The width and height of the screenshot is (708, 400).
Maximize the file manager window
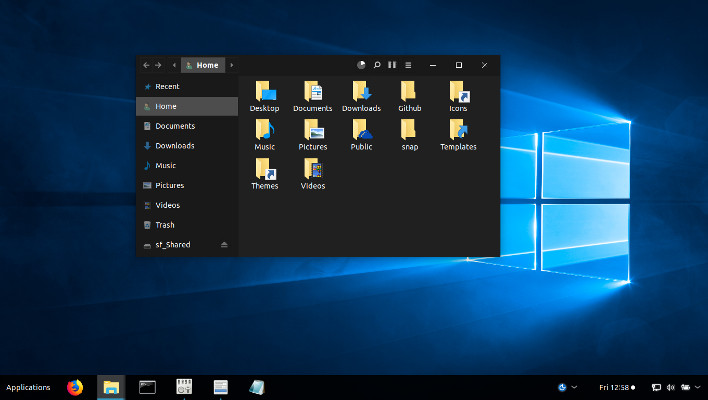click(x=459, y=65)
